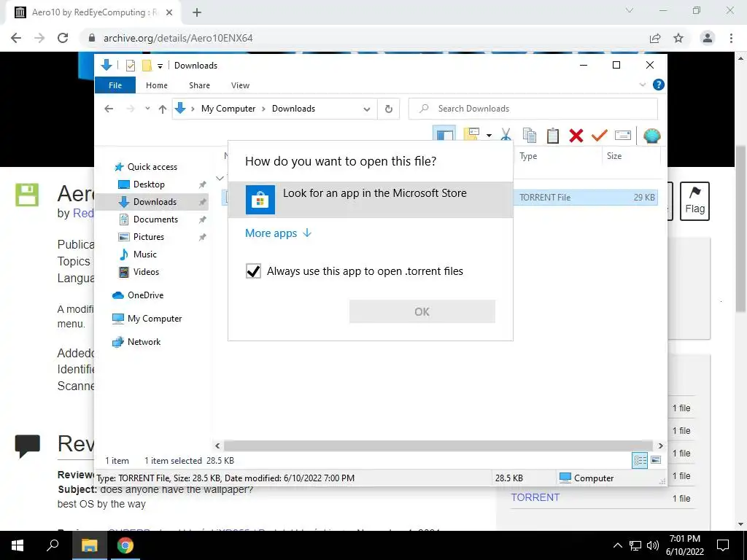Screen dimensions: 747x560
Task: Click the New folder quick access icon
Action: click(147, 66)
